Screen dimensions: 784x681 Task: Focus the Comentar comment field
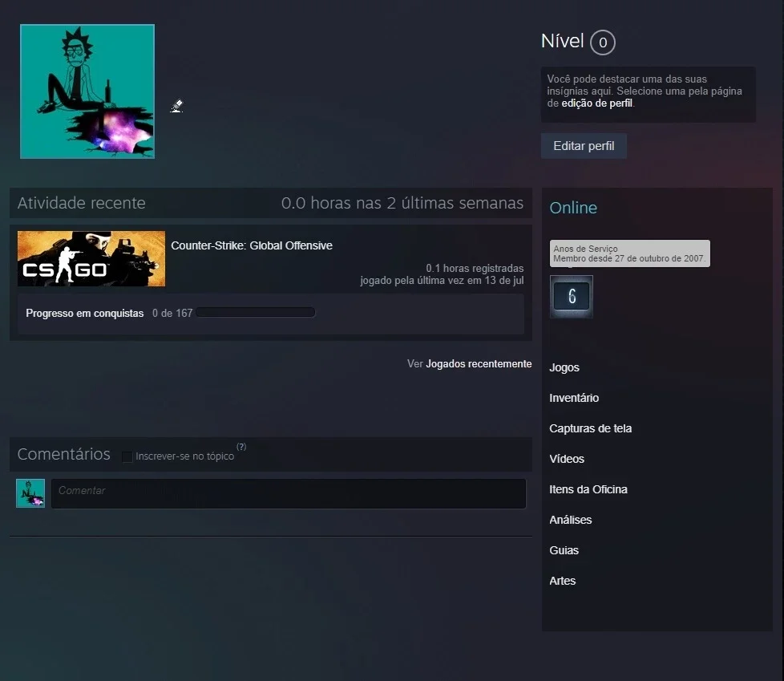click(289, 493)
